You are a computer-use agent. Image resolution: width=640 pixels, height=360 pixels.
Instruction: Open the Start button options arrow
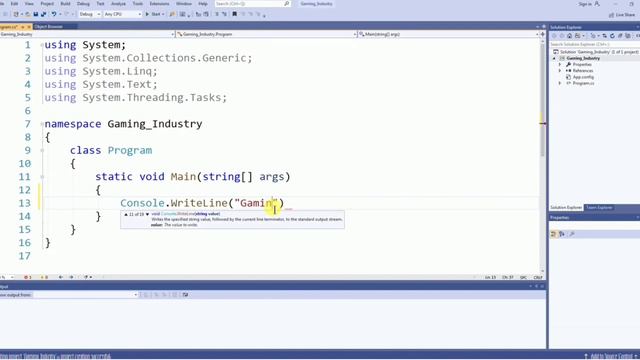[x=163, y=14]
